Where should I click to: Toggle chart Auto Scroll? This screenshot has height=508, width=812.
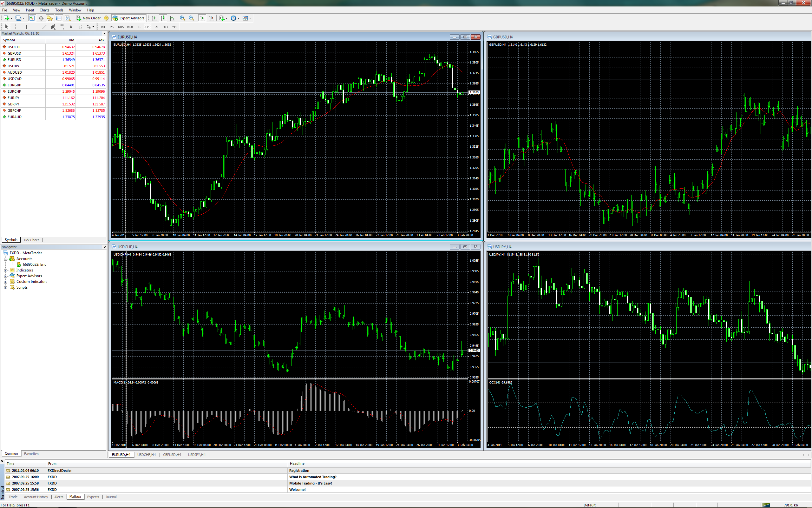(202, 18)
